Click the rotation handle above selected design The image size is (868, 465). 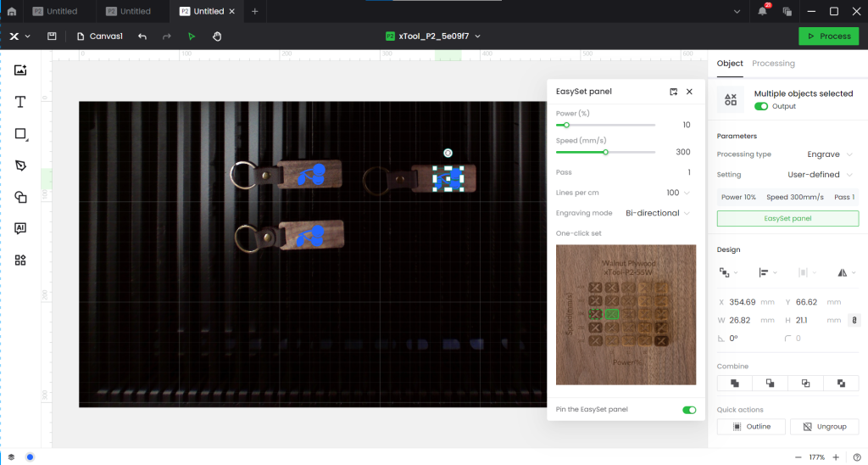point(448,153)
